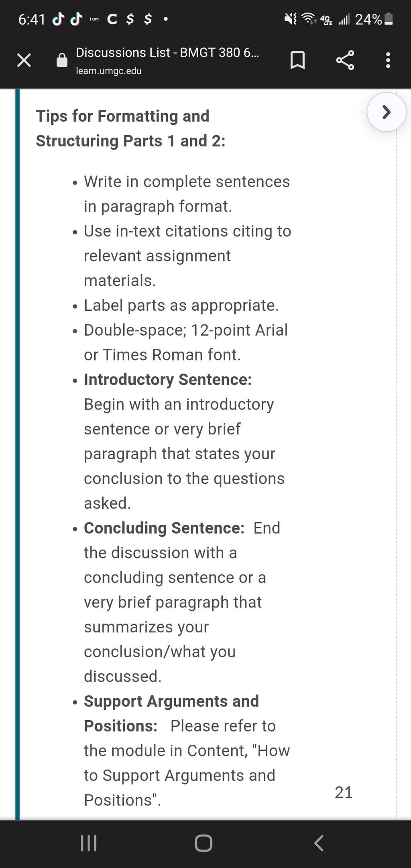Screen dimensions: 411x868
Task: Tap the battery percentage indicator
Action: click(368, 19)
